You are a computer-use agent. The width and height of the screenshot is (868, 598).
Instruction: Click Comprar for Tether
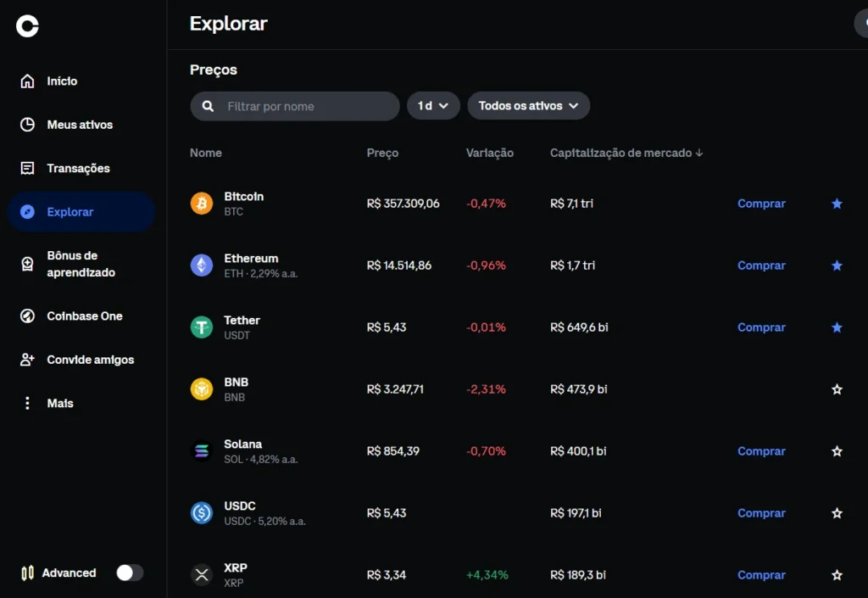(x=761, y=327)
